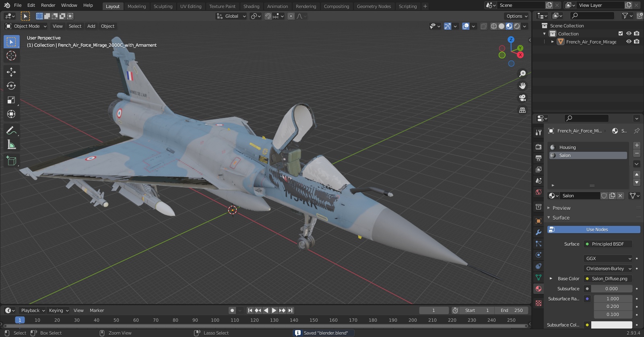
Task: Toggle Collection visibility eye icon
Action: pyautogui.click(x=629, y=33)
